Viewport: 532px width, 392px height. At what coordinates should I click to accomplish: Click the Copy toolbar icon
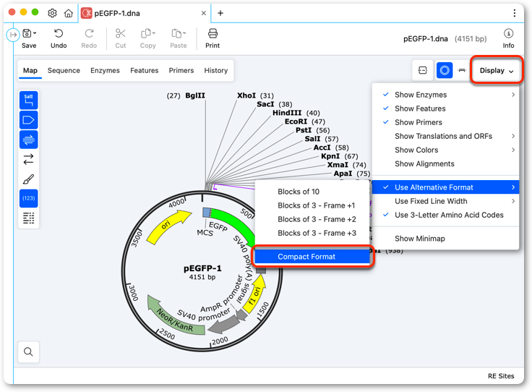(146, 33)
